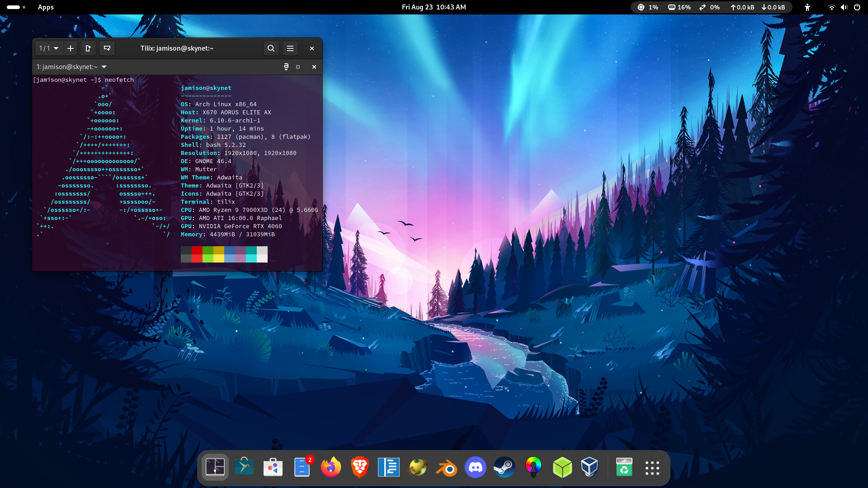Launch the teal shopping bag package manager
Image resolution: width=868 pixels, height=488 pixels.
point(244,467)
